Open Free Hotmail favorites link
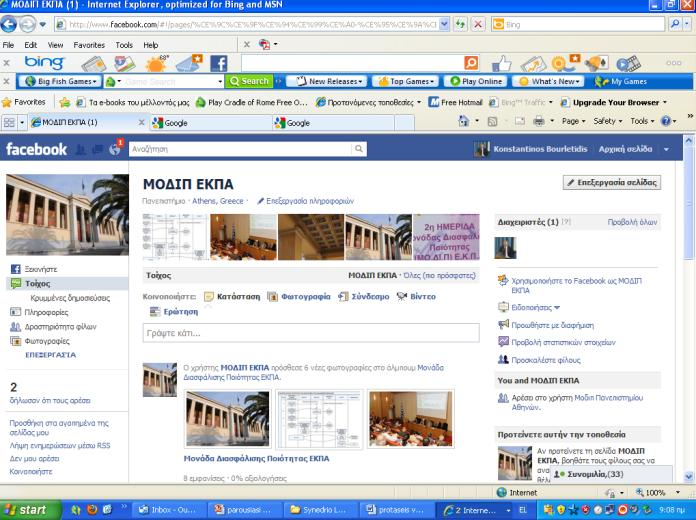This screenshot has width=696, height=520. (x=455, y=102)
